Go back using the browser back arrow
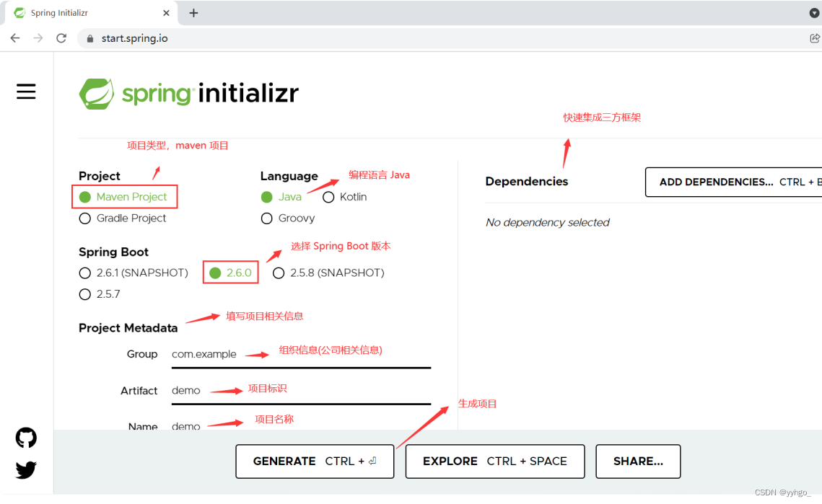The image size is (822, 504). tap(15, 38)
